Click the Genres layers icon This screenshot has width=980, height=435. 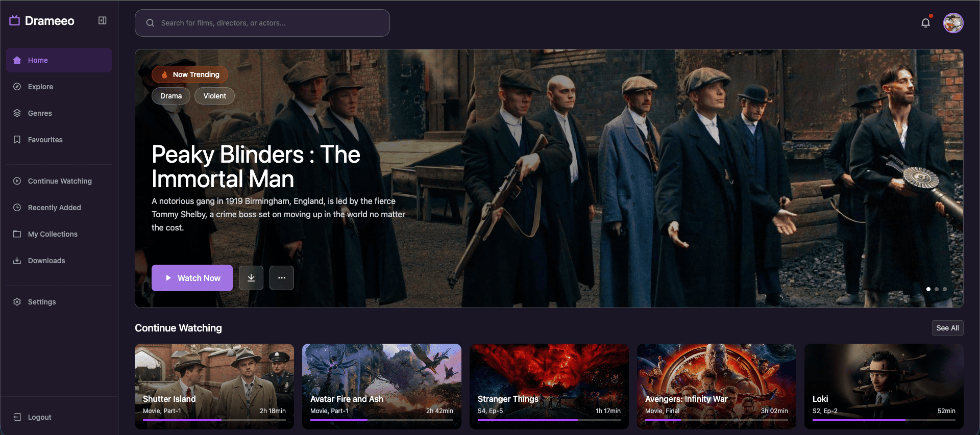point(17,113)
